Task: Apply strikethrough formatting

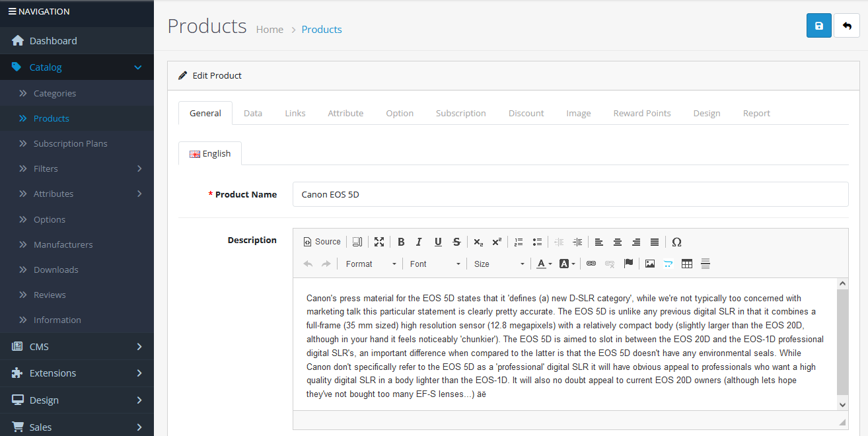Action: pos(456,242)
